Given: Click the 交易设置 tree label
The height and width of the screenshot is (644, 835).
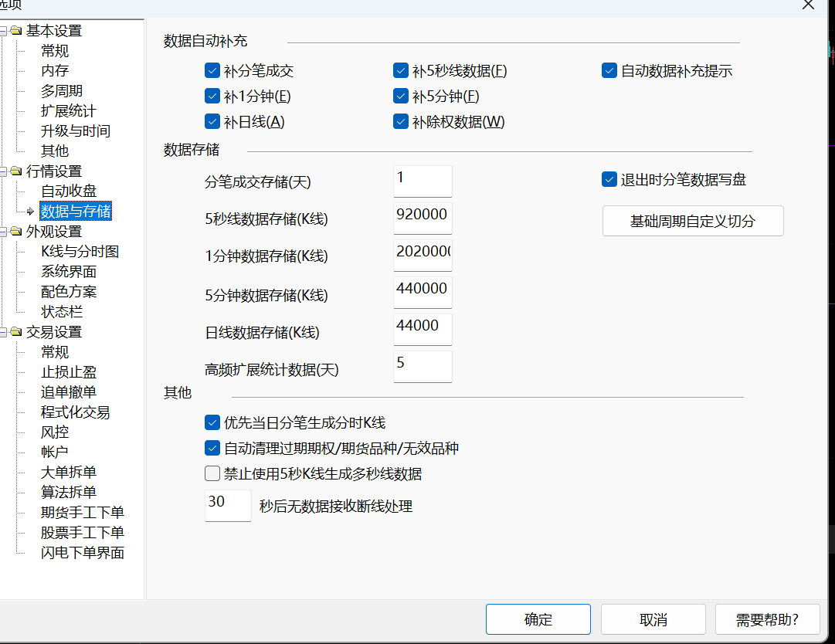Looking at the screenshot, I should tap(54, 332).
